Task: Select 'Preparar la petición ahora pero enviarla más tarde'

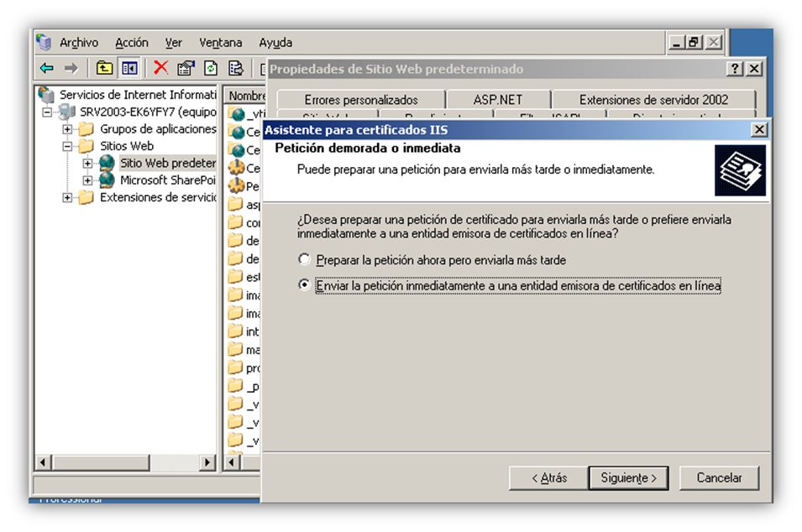Action: [304, 259]
